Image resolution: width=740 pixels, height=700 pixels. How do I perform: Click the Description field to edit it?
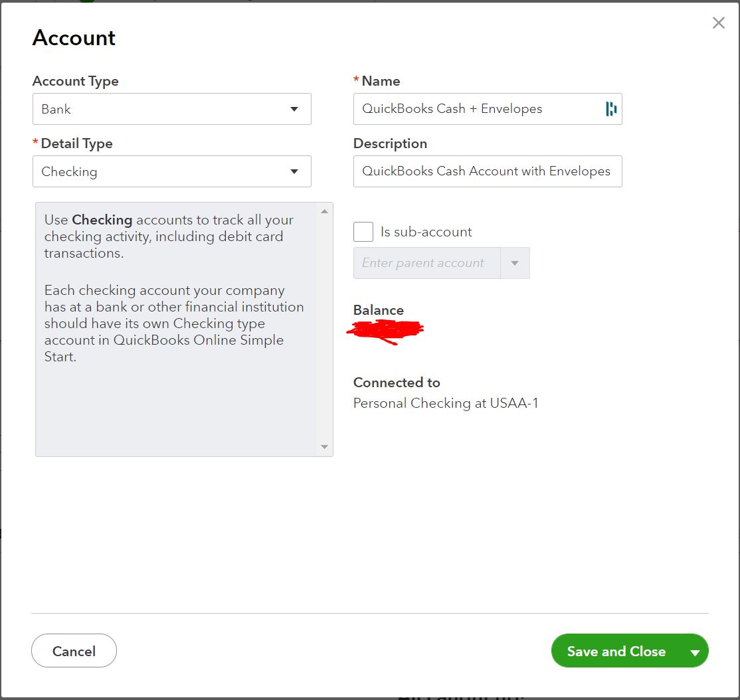tap(488, 171)
